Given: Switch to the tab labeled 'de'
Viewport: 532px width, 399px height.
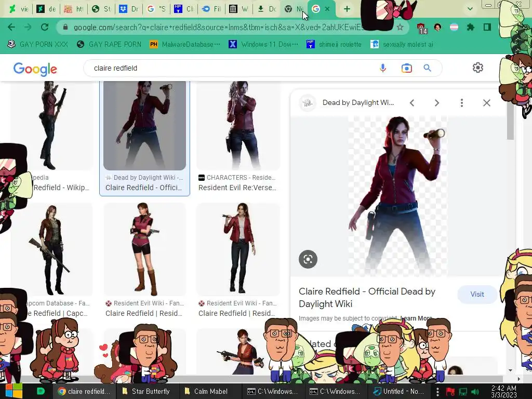Looking at the screenshot, I should [46, 9].
